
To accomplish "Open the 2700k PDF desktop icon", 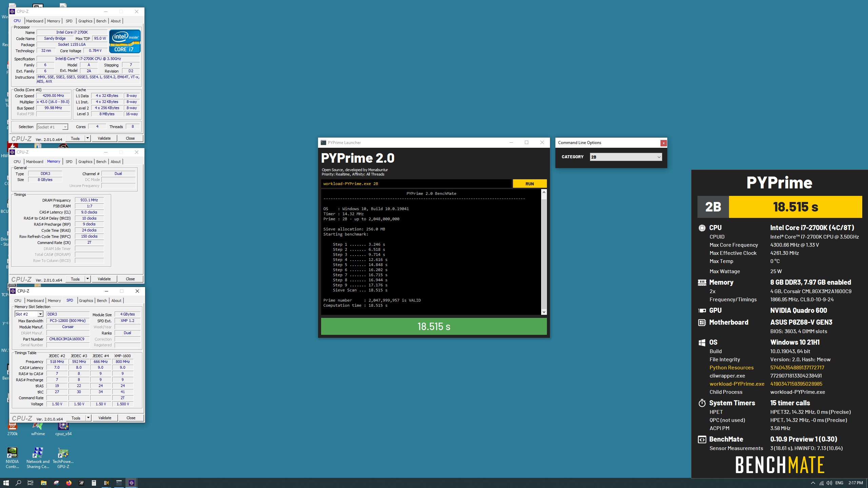I will pyautogui.click(x=13, y=428).
